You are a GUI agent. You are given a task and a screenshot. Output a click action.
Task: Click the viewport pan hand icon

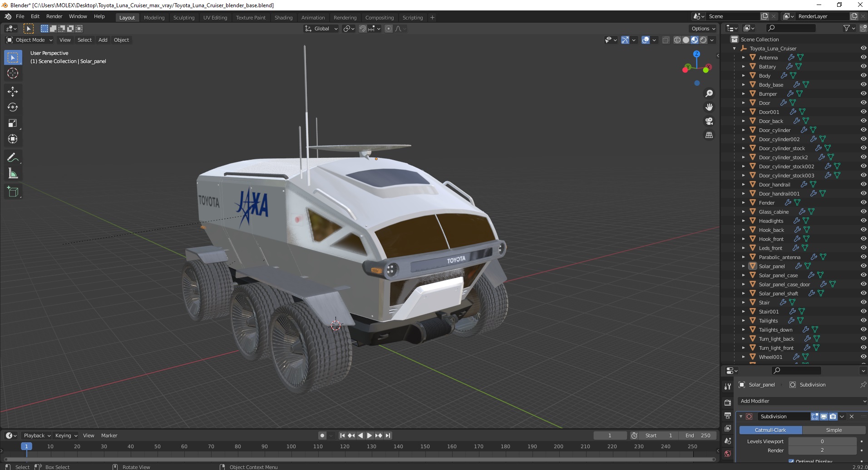709,107
